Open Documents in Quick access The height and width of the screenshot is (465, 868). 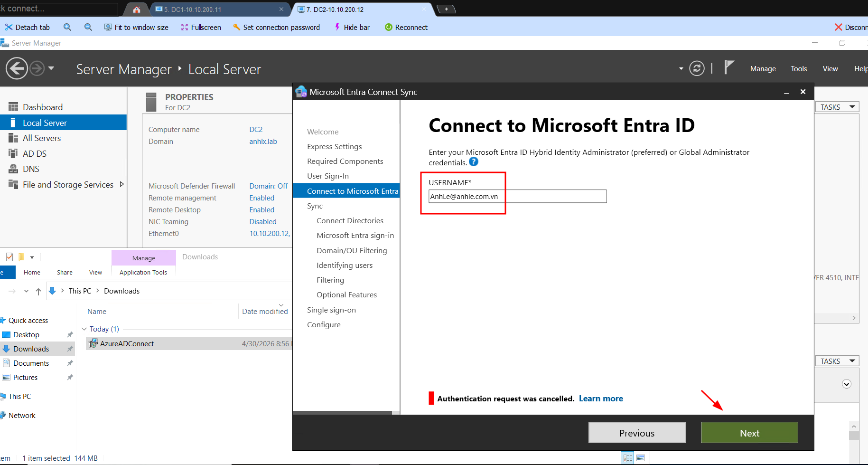coord(31,363)
